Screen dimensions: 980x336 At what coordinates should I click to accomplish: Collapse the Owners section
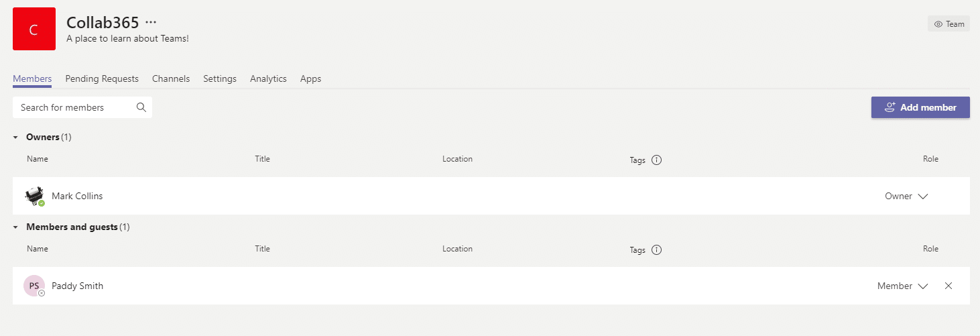[16, 137]
